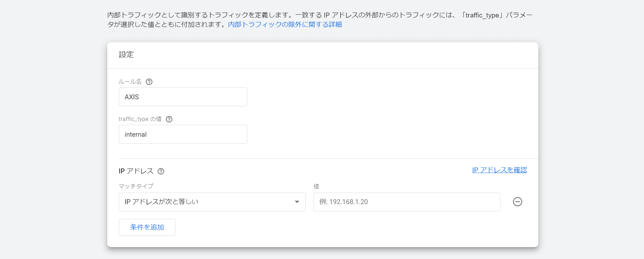Open 内部トラフィックの除外に関する詳細 link

pyautogui.click(x=285, y=24)
